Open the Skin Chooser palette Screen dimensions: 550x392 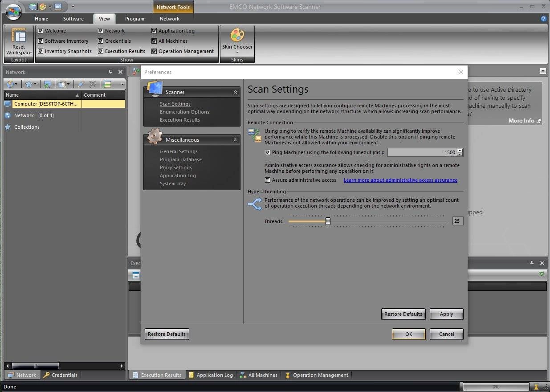[237, 35]
